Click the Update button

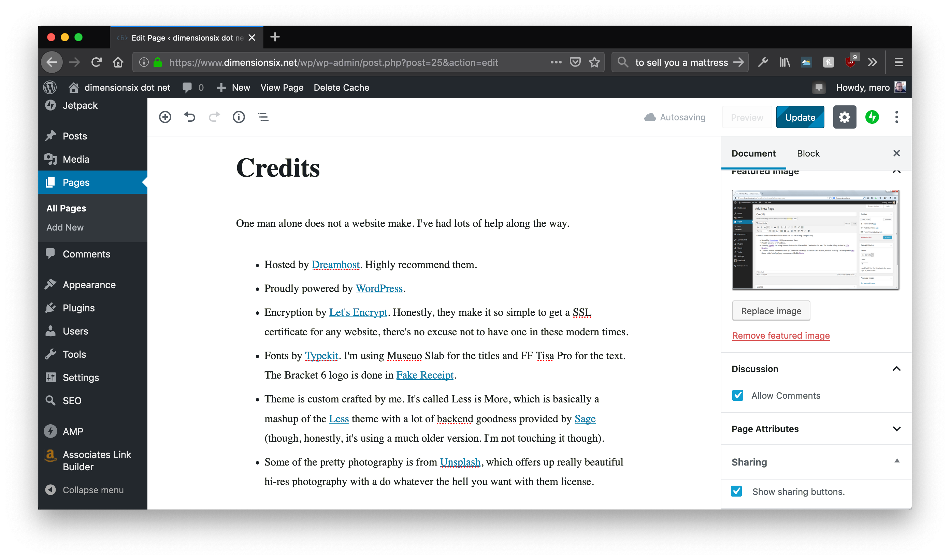800,117
